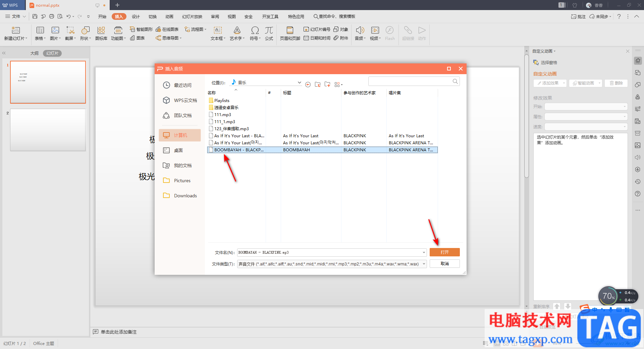Open the Downloads folder in dialog sidebar
The image size is (644, 349).
180,196
